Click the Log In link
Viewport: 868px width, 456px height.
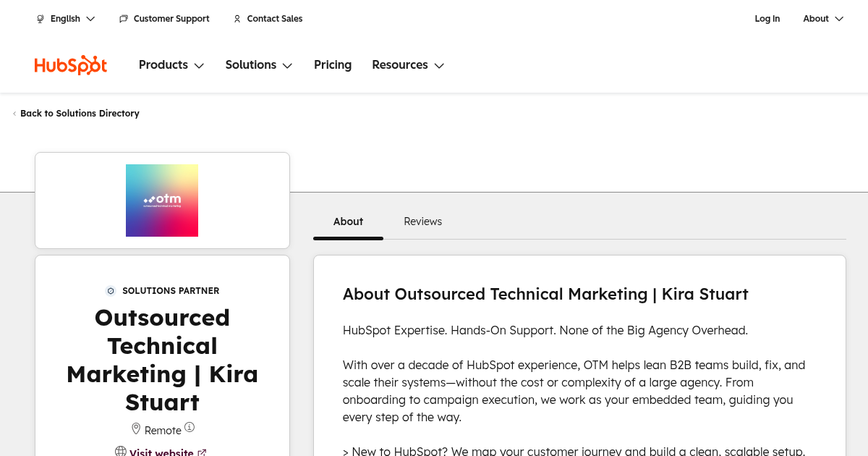(767, 19)
